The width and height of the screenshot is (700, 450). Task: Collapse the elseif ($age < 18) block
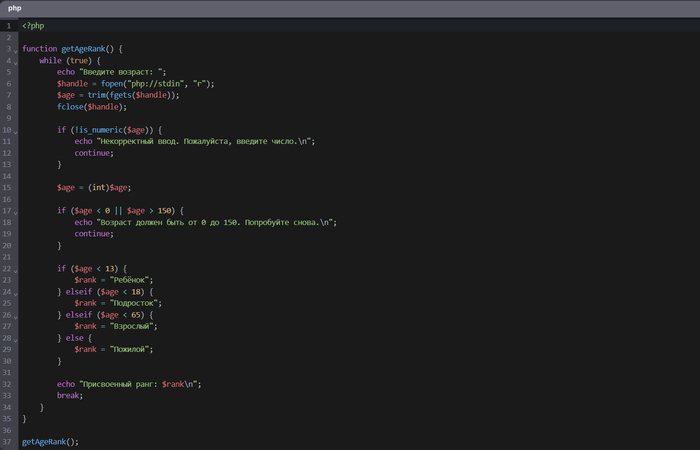coord(15,293)
